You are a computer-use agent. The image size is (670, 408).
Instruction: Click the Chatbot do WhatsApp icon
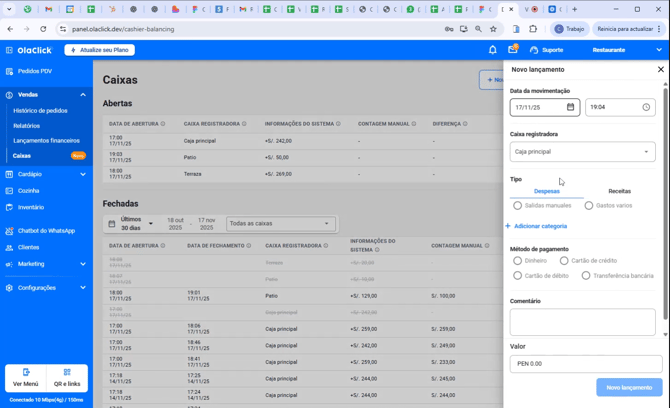coord(9,231)
